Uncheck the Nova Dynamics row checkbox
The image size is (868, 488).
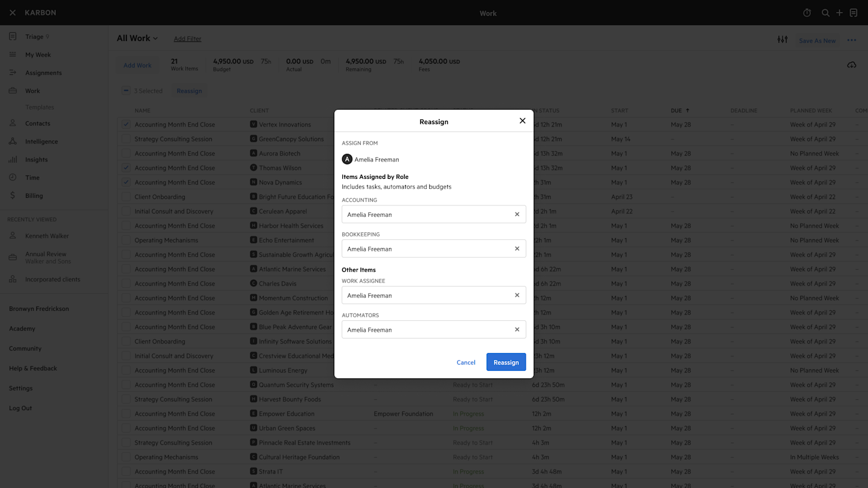click(x=126, y=182)
